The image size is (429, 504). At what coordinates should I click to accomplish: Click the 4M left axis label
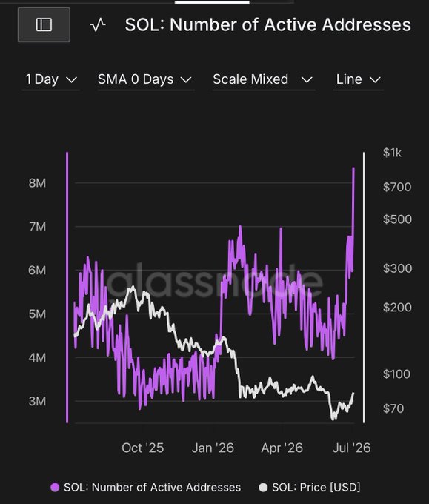[37, 357]
